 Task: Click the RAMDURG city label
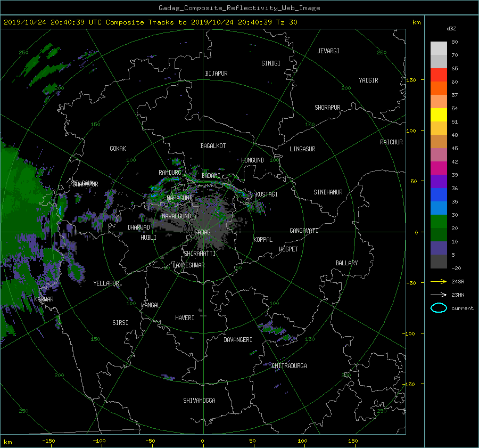(170, 173)
